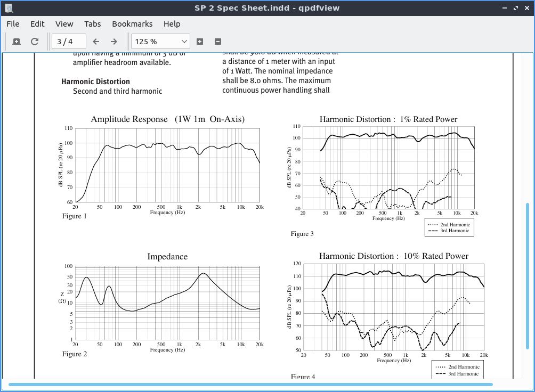Open the Tabs menu
The height and width of the screenshot is (392, 535).
[93, 24]
